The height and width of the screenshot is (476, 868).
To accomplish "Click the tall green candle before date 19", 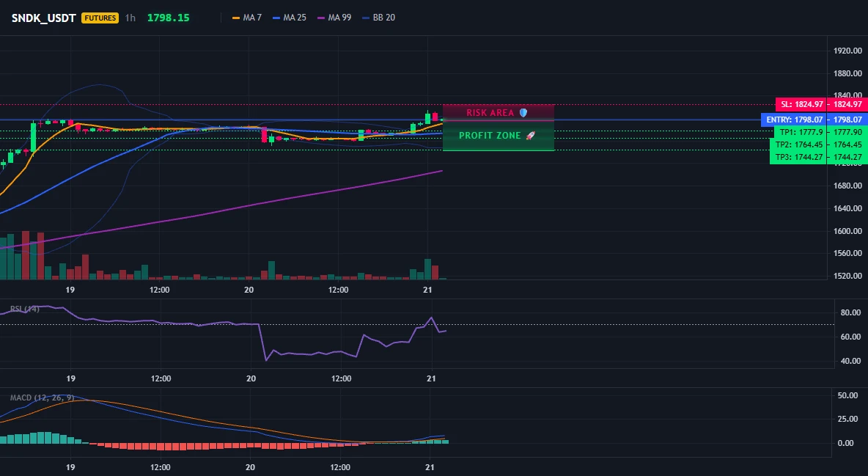I will pyautogui.click(x=33, y=136).
